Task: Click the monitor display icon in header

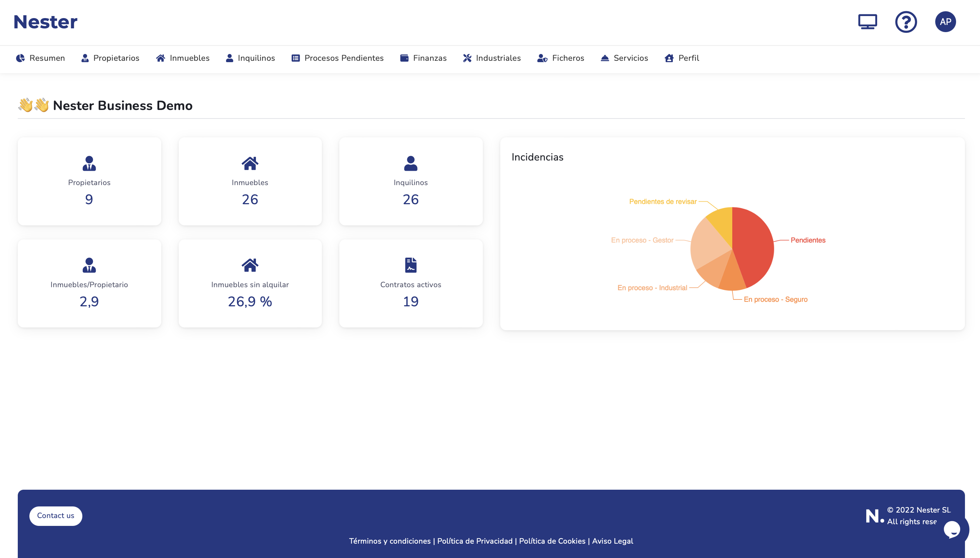Action: (x=867, y=22)
